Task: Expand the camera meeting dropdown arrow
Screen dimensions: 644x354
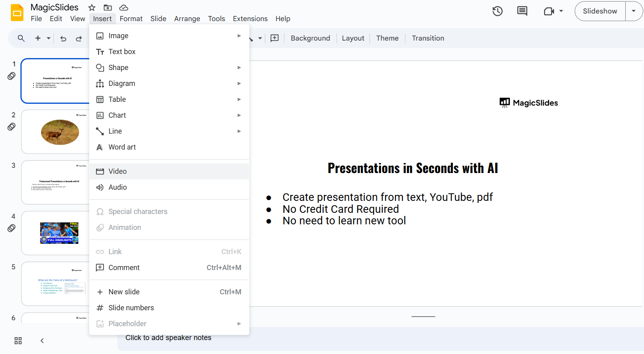Action: click(x=561, y=11)
